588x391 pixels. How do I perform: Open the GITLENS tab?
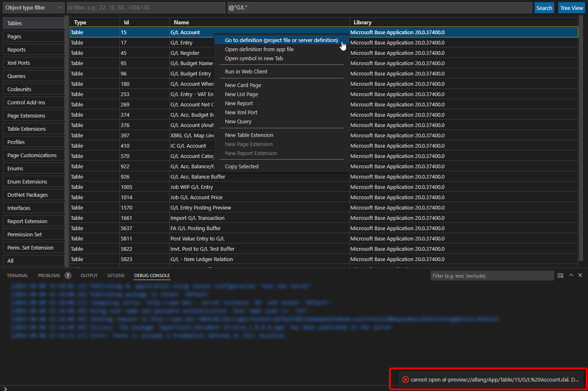pos(116,276)
